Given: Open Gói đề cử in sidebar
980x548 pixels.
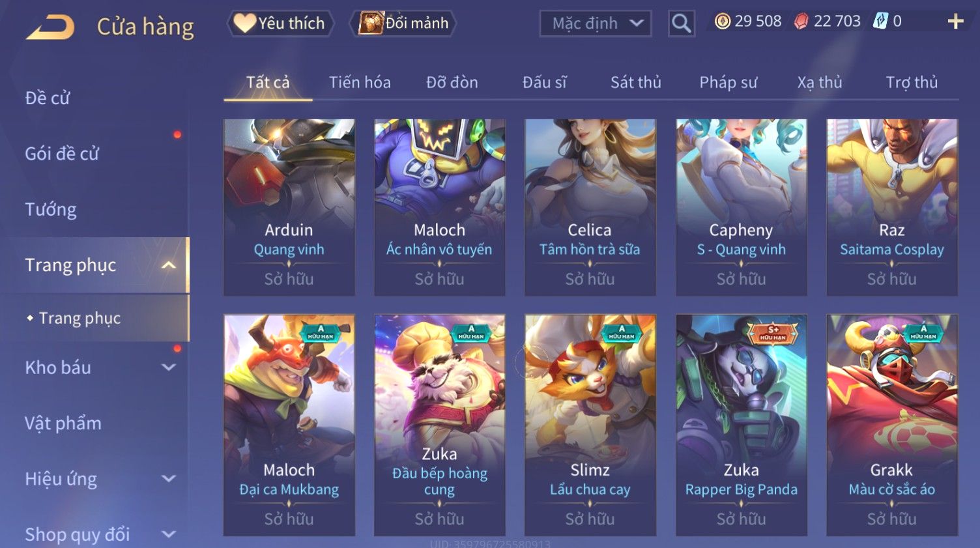Looking at the screenshot, I should point(62,154).
